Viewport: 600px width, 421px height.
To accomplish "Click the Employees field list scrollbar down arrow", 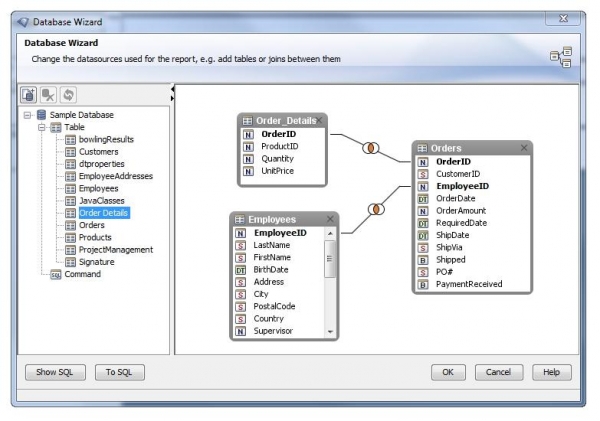I will (x=331, y=330).
